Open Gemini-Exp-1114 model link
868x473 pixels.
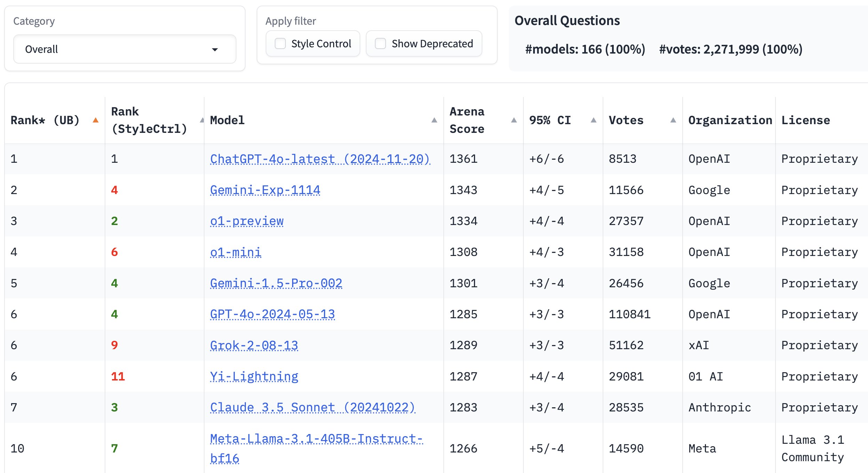tap(265, 190)
